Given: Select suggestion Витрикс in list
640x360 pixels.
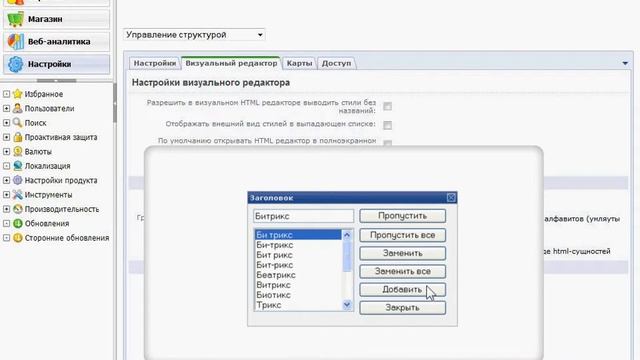Looking at the screenshot, I should point(298,285).
